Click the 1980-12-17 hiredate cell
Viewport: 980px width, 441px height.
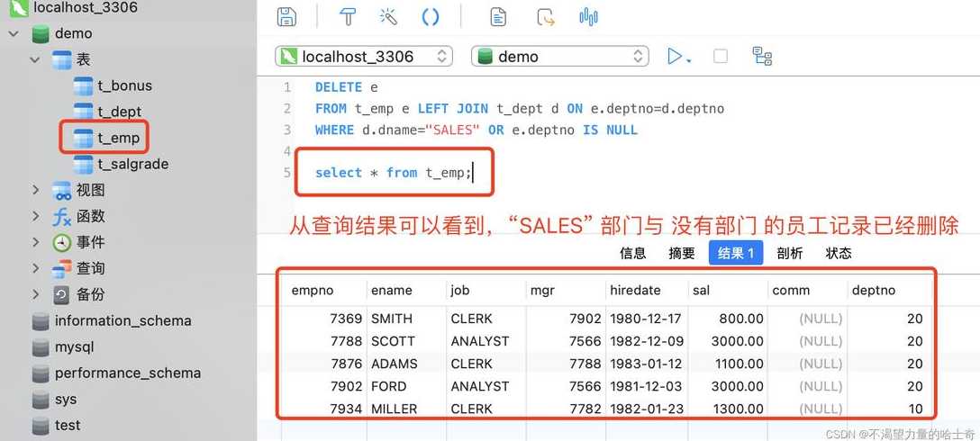(647, 319)
